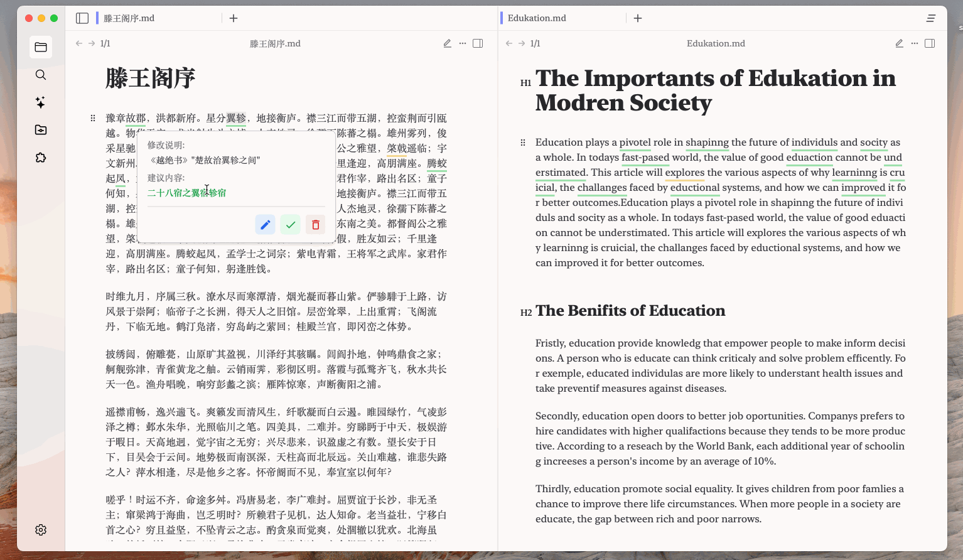Toggle right side panel in 滕王阁序.md pane
The height and width of the screenshot is (560, 963).
point(478,43)
